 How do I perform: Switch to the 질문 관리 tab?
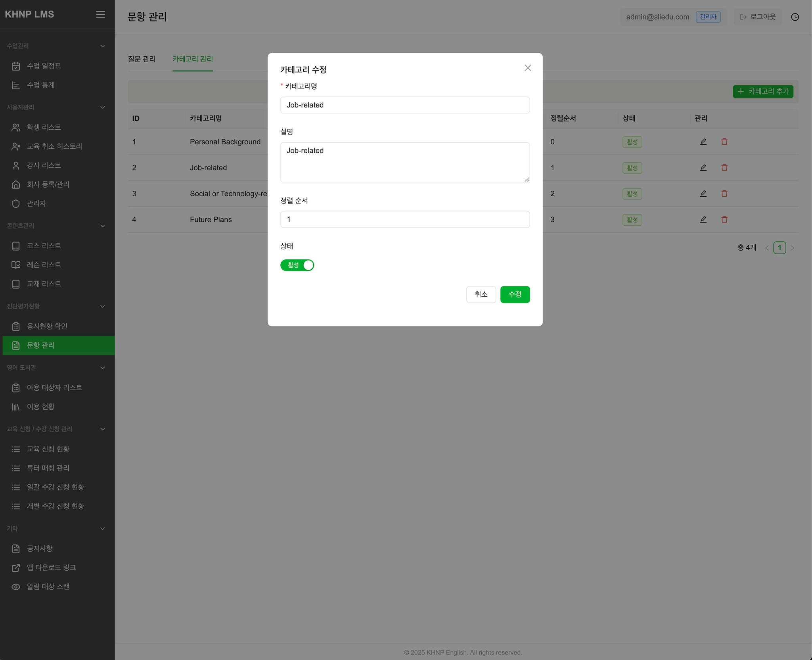(x=142, y=59)
